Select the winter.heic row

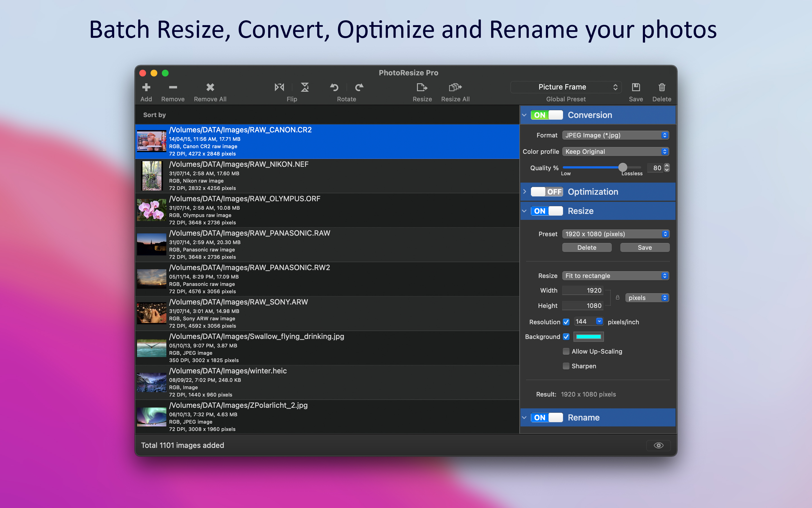pos(327,382)
